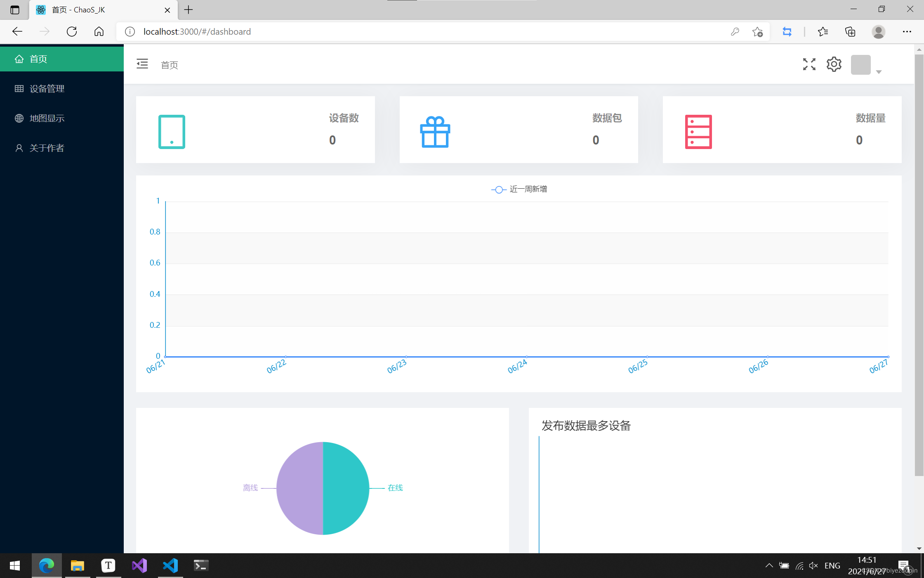
Task: Collapse the sidebar with the hamburger icon
Action: tap(142, 64)
